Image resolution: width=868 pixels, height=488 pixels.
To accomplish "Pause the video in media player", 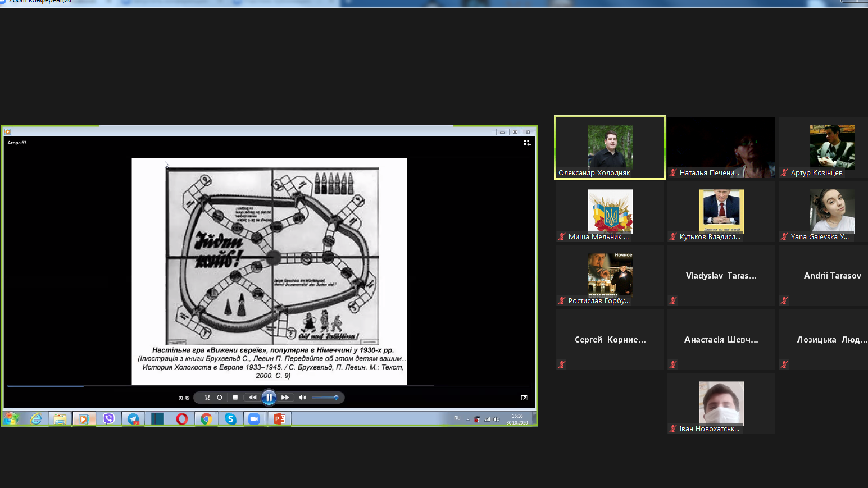I will click(269, 398).
